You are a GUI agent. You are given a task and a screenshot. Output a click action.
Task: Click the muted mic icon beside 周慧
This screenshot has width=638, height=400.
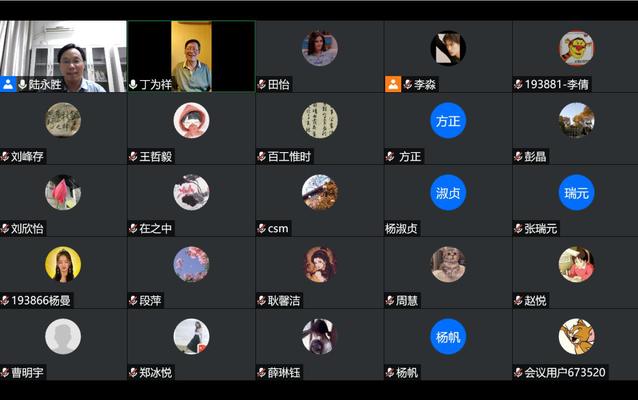pyautogui.click(x=390, y=301)
